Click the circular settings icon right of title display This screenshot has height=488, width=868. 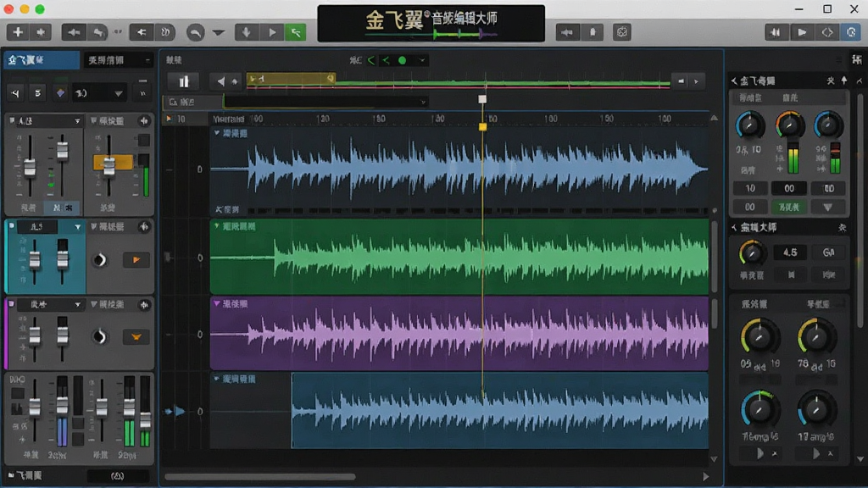point(622,32)
